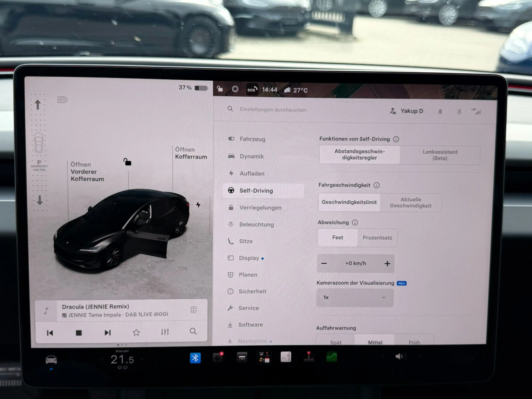Open the joystick arcade app
The image size is (532, 399).
click(309, 357)
